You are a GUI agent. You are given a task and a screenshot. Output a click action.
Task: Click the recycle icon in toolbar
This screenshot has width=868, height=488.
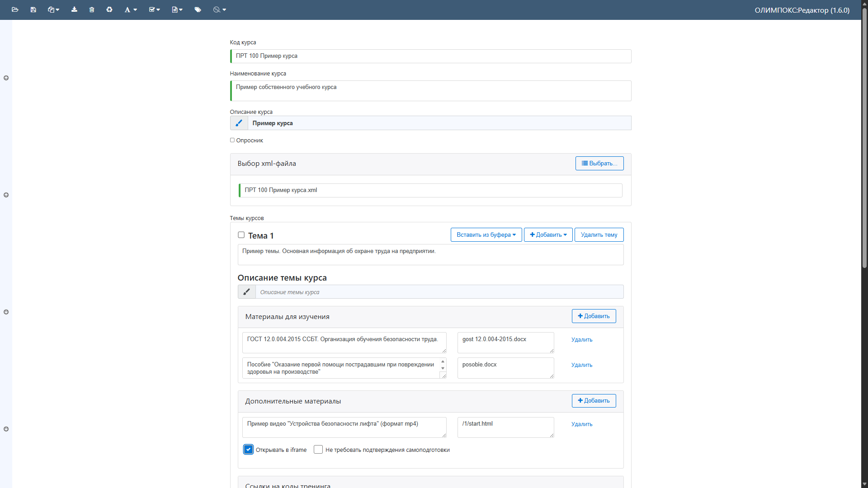109,9
